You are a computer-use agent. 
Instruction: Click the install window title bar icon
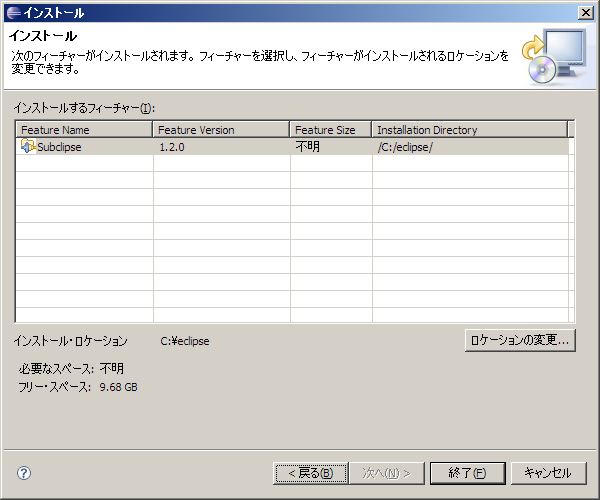11,12
